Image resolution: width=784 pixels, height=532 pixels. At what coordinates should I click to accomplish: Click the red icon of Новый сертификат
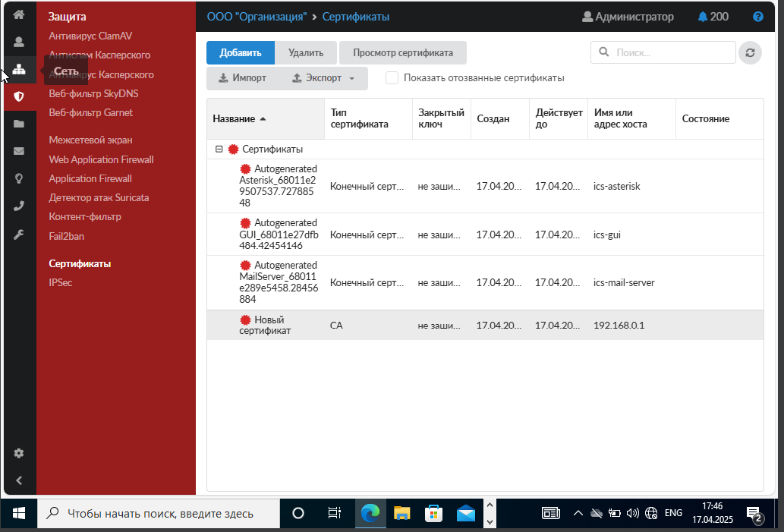[x=245, y=320]
